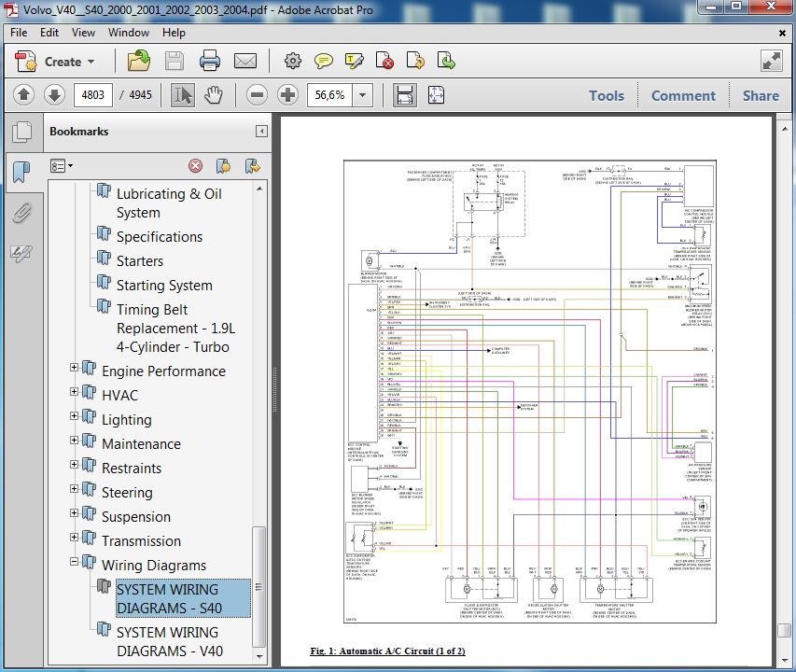The image size is (796, 672).
Task: Expand the HVAC bookmark
Action: coord(74,391)
